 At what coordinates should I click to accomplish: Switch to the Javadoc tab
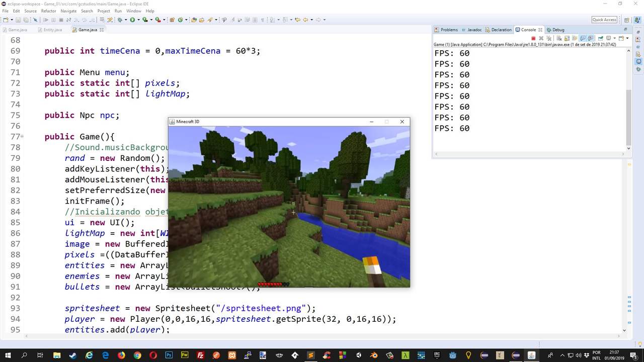click(471, 30)
